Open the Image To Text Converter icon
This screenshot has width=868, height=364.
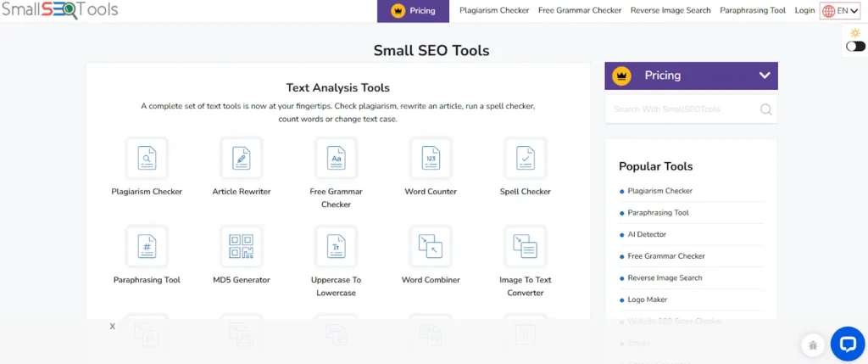click(526, 247)
